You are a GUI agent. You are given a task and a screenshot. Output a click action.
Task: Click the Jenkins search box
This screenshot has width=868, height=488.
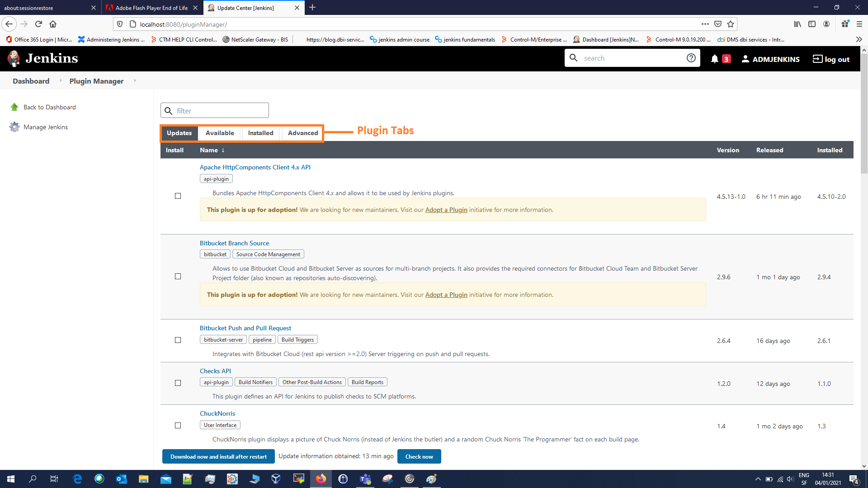click(632, 58)
